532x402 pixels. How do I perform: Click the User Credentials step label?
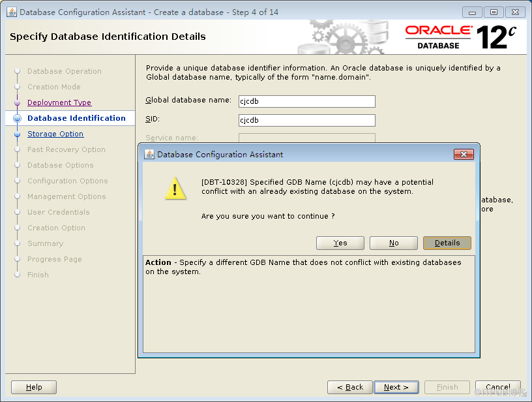pyautogui.click(x=59, y=212)
